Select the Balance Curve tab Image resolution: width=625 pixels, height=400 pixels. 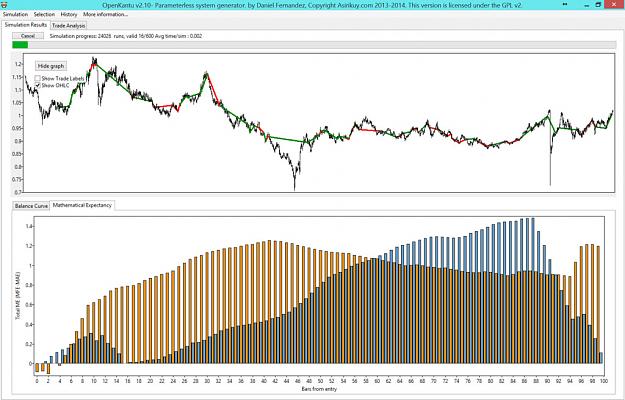coord(31,206)
